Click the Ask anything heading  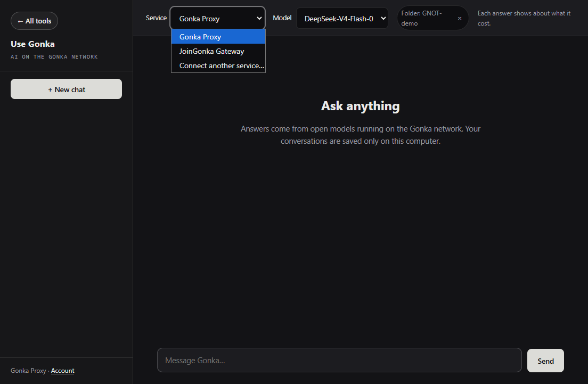tap(361, 106)
